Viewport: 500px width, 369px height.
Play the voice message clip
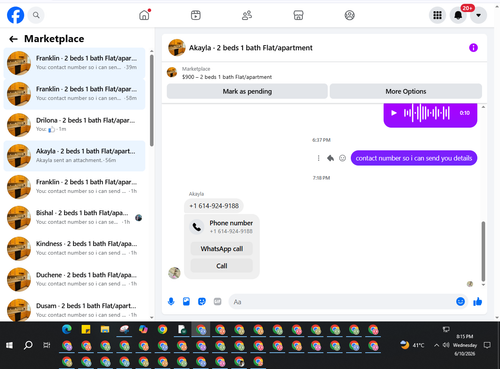tap(394, 113)
